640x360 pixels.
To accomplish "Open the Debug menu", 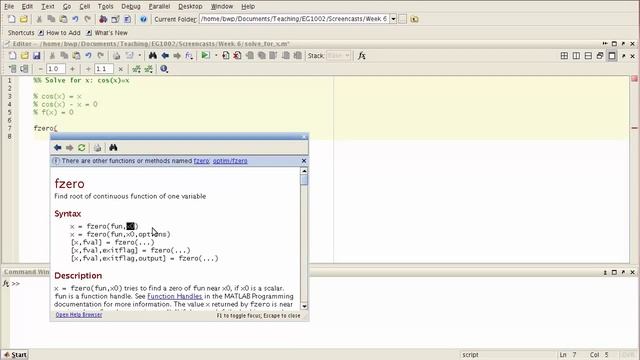I will point(131,7).
